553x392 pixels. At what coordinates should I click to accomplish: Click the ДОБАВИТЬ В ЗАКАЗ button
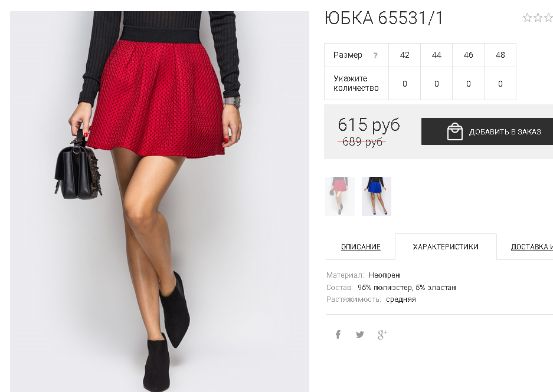point(487,131)
